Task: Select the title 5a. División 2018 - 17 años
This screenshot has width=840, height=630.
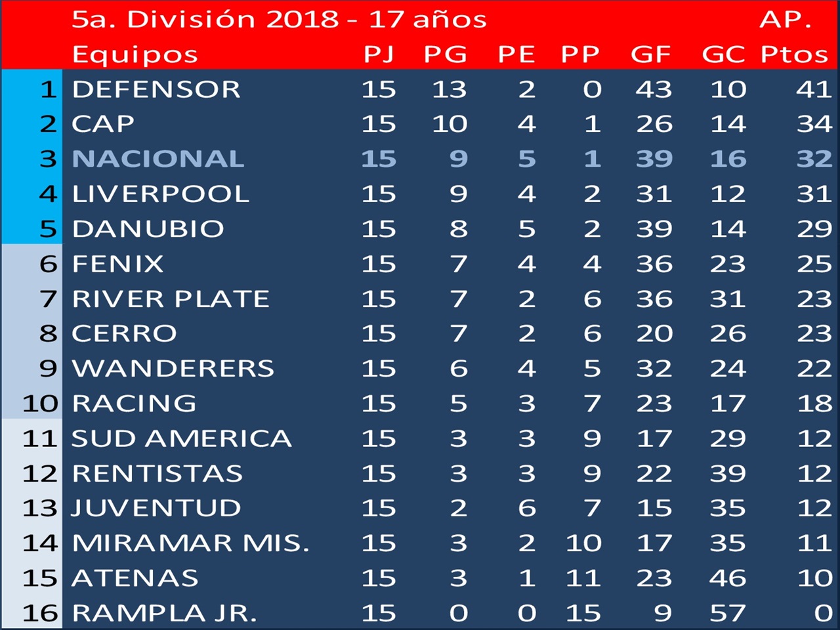Action: click(x=279, y=20)
